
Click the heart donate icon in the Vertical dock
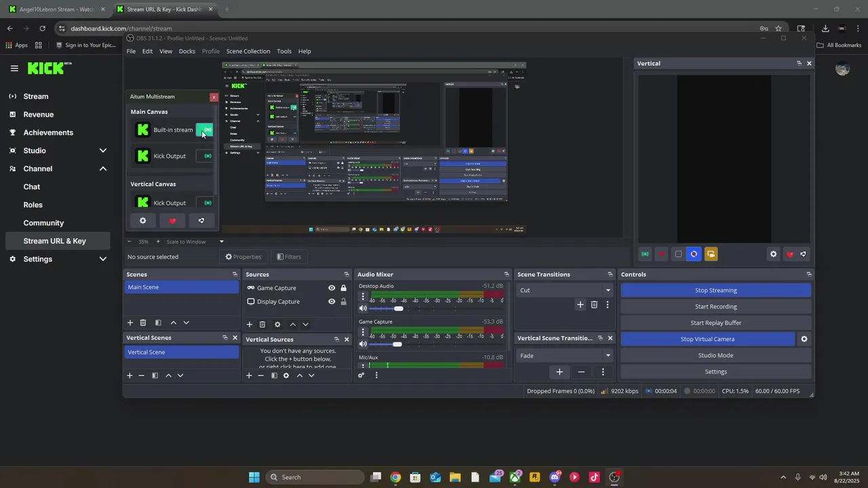789,254
